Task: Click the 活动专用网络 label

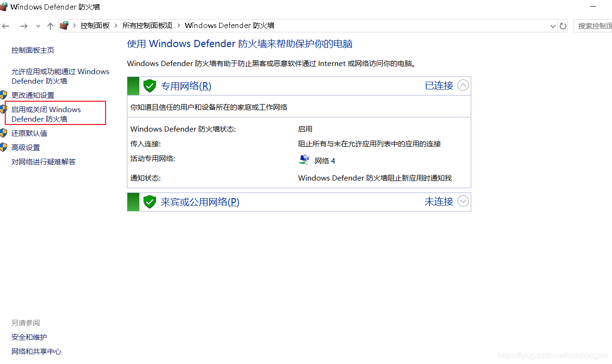Action: coord(153,158)
